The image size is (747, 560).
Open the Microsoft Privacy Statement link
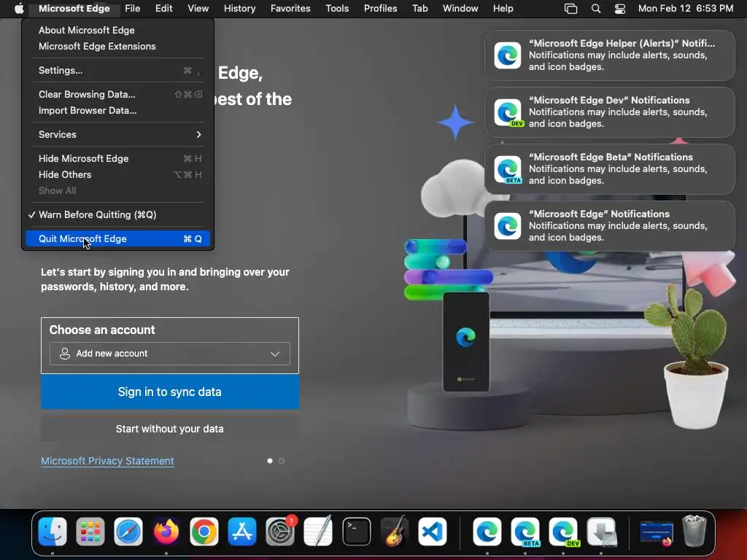pyautogui.click(x=107, y=461)
